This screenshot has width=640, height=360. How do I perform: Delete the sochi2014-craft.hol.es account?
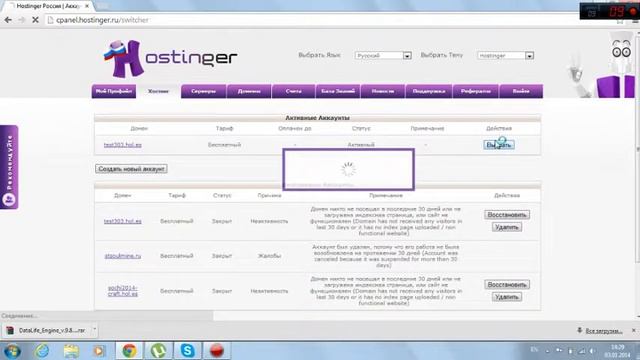507,297
